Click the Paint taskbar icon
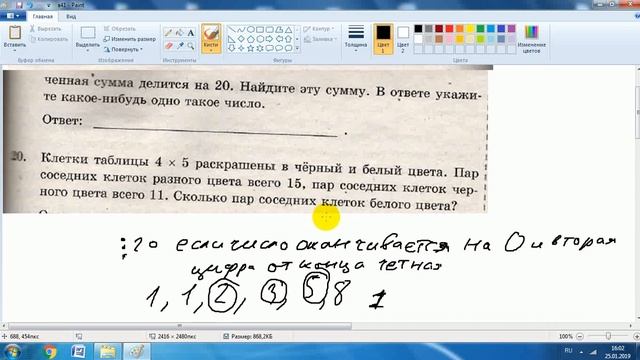 136,352
